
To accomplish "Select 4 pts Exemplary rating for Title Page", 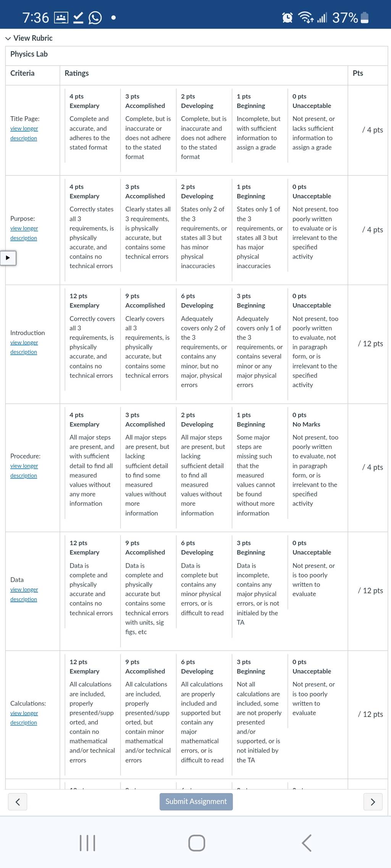I will pos(90,124).
